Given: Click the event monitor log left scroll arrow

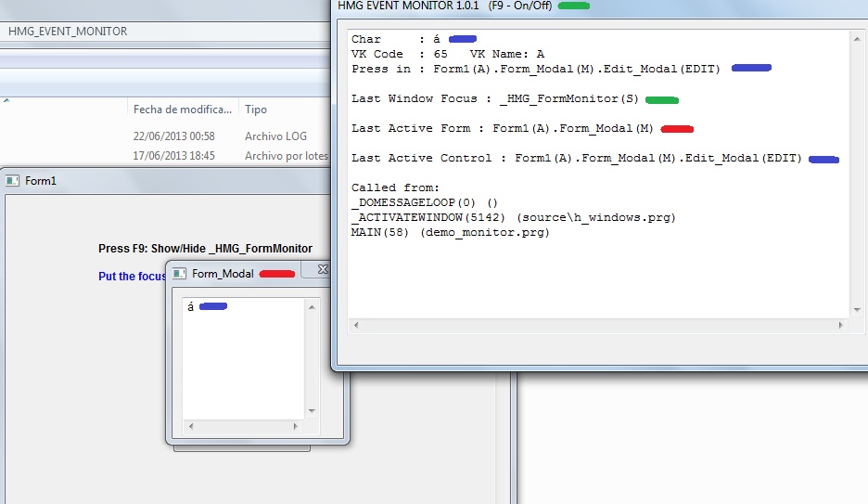Looking at the screenshot, I should 356,325.
